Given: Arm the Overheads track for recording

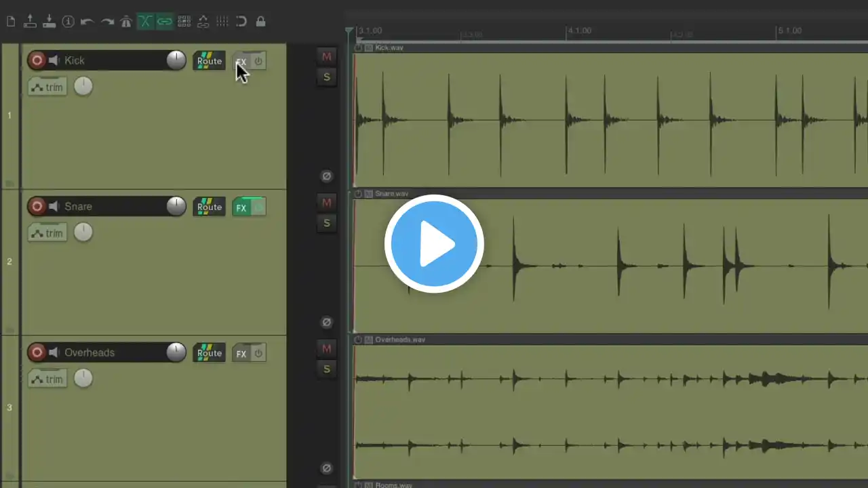Looking at the screenshot, I should (x=37, y=352).
